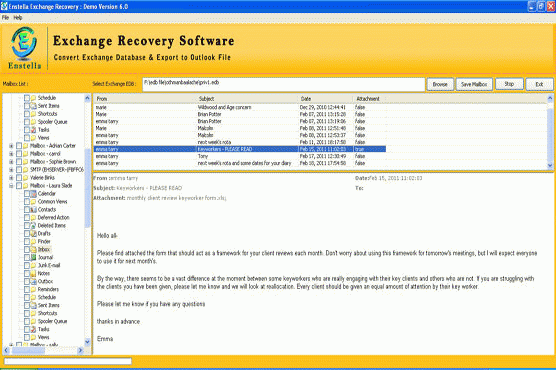Click the Save Mailbox button
556x370 pixels.
(474, 84)
